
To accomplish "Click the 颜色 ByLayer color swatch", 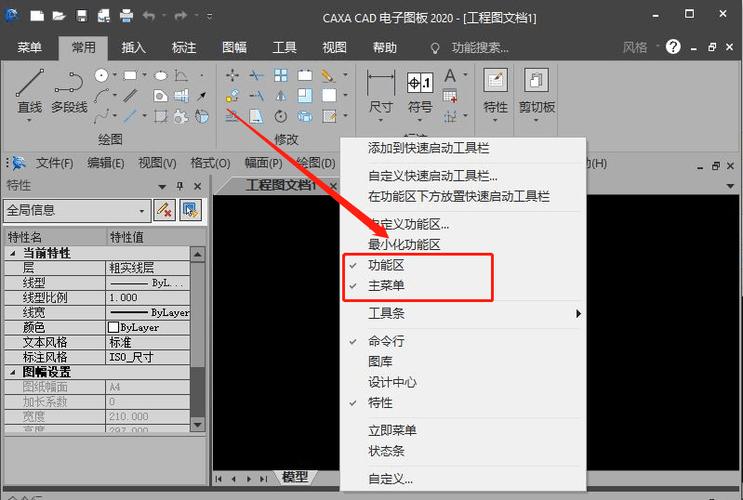I will point(114,327).
